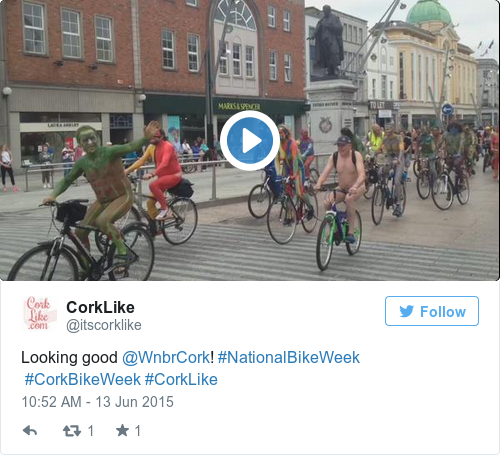Play the embedded cycling video
This screenshot has height=455, width=500.
click(x=250, y=140)
